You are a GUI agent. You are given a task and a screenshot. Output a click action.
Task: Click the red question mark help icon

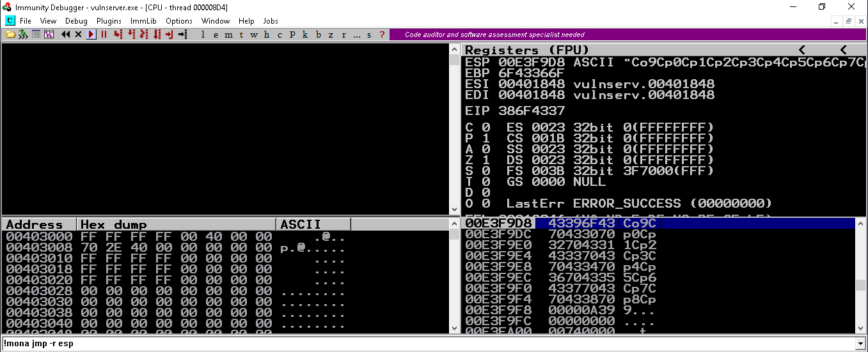click(382, 34)
